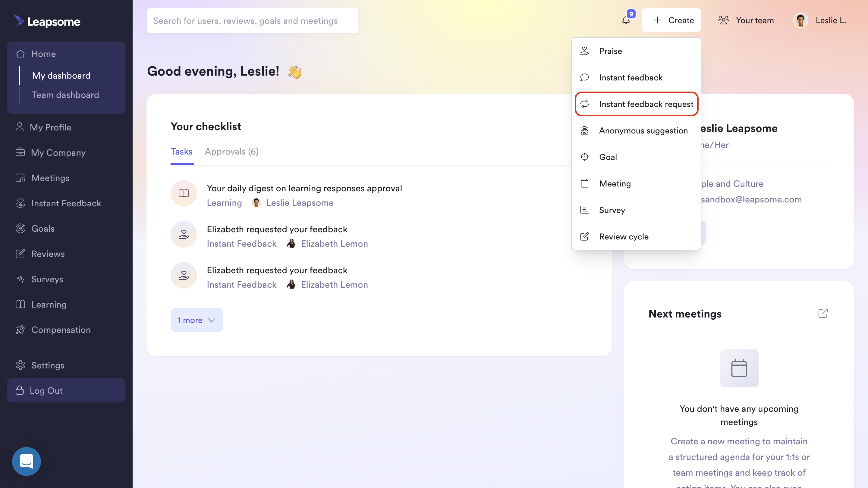
Task: Select Review cycle from Create menu
Action: 636,236
